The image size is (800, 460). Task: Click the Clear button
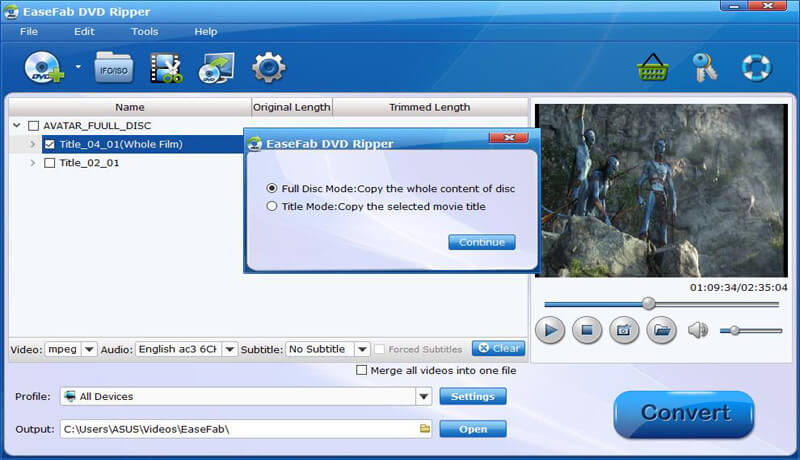498,348
